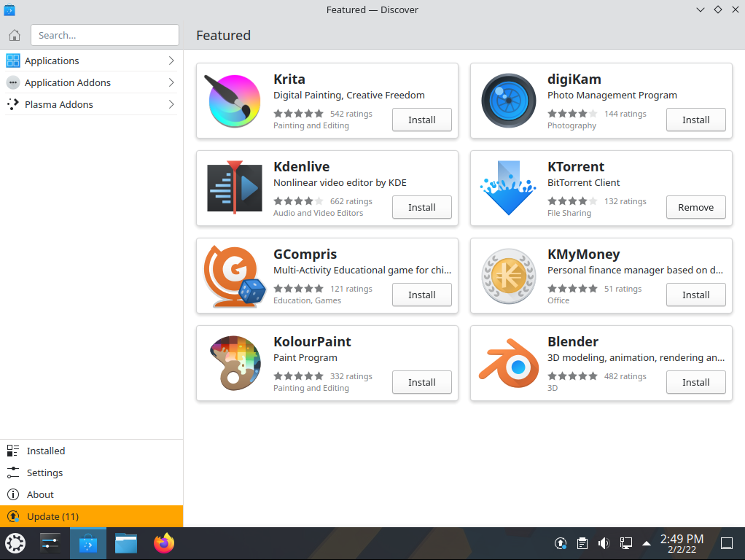Click the Update arrow icon in sidebar
The image size is (745, 560).
pyautogui.click(x=13, y=516)
